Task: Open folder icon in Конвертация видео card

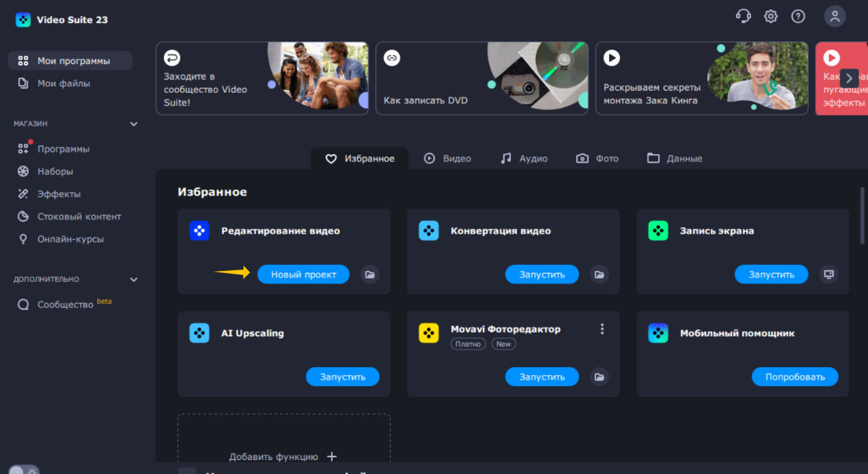Action: click(x=599, y=274)
